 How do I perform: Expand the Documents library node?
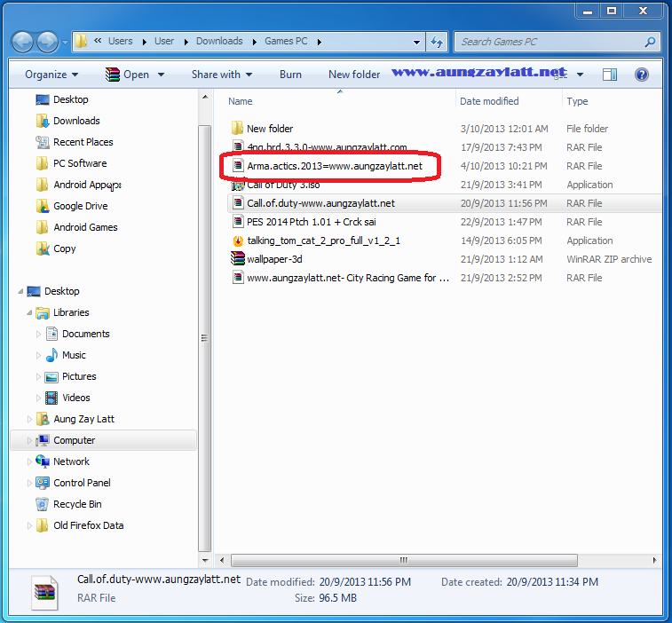click(x=38, y=334)
